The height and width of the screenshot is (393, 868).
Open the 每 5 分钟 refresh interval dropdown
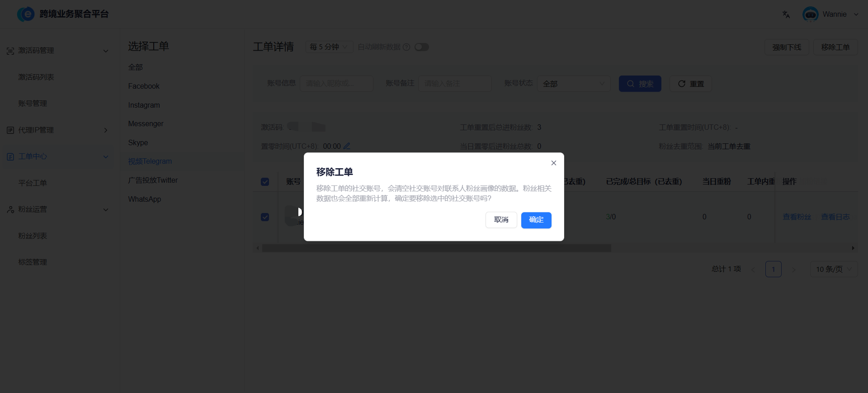pyautogui.click(x=329, y=47)
